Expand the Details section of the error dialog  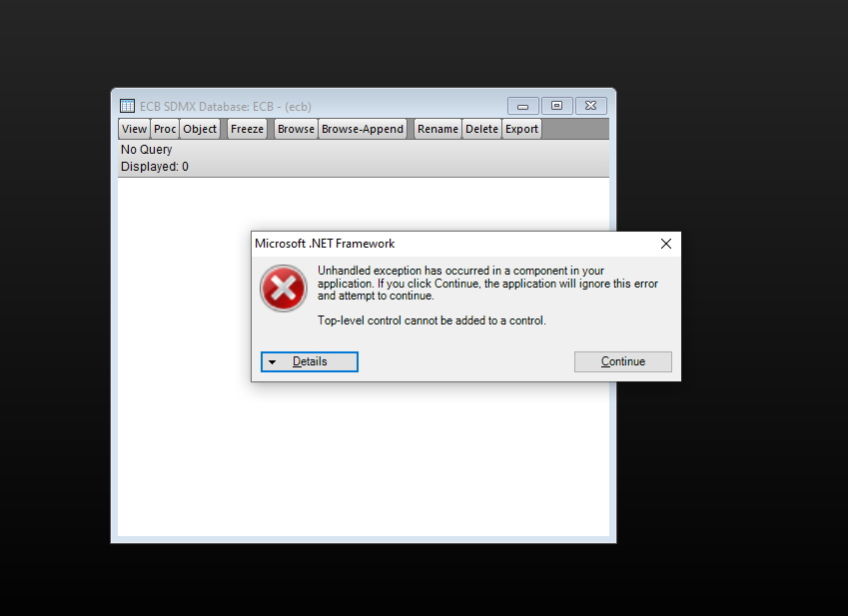(x=310, y=361)
